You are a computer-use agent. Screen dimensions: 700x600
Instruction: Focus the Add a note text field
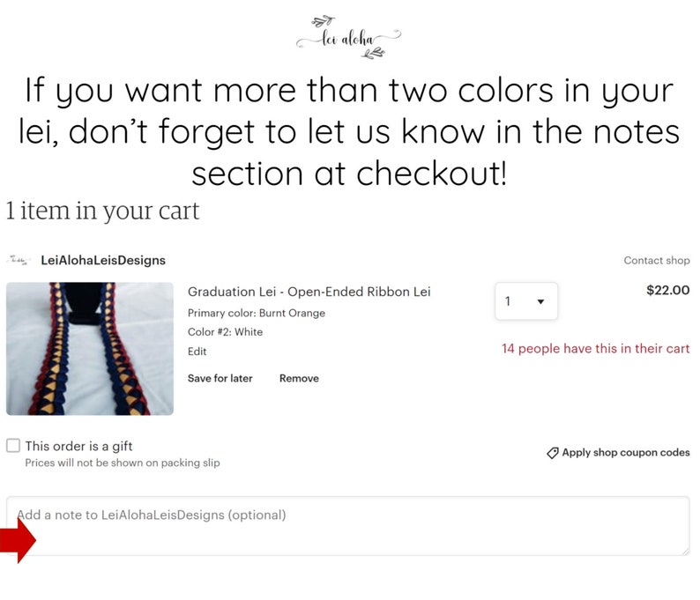click(347, 526)
